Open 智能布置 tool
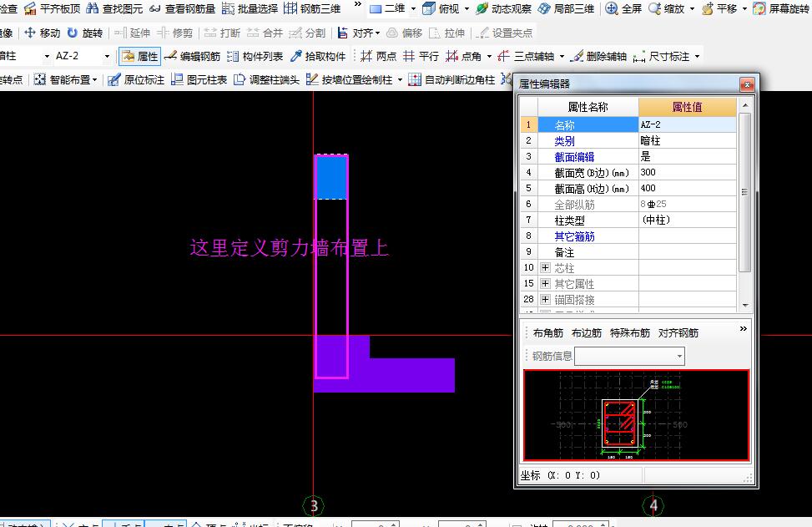Image resolution: width=812 pixels, height=527 pixels. click(65, 79)
